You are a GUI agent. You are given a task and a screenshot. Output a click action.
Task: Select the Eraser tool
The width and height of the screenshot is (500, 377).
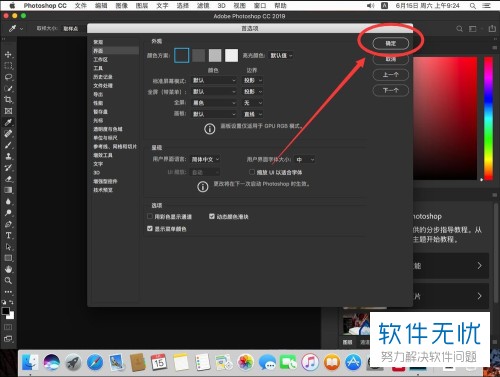click(9, 179)
